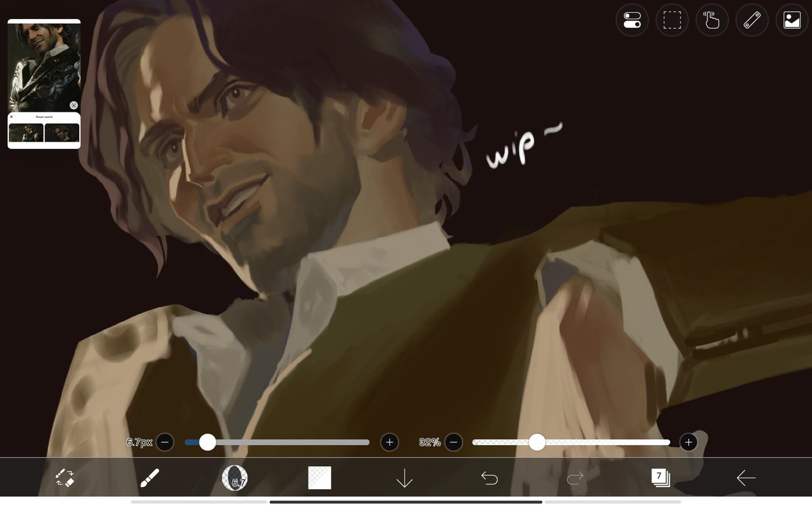The height and width of the screenshot is (508, 812).
Task: Open the Material image tool
Action: 792,20
